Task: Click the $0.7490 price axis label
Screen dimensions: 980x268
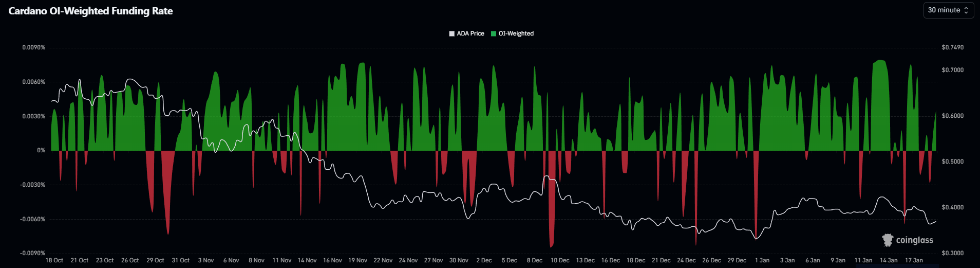Action: tap(953, 47)
